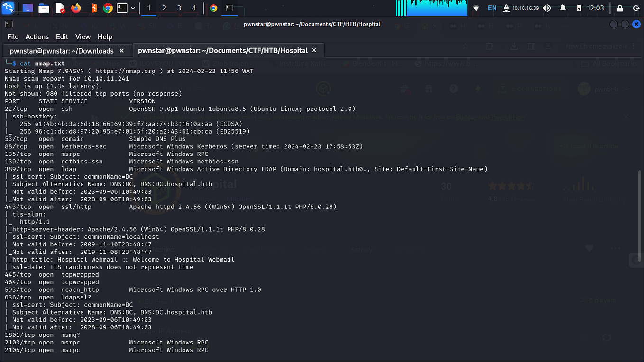Image resolution: width=644 pixels, height=362 pixels.
Task: Launch Firefox from the panel
Action: click(76, 8)
